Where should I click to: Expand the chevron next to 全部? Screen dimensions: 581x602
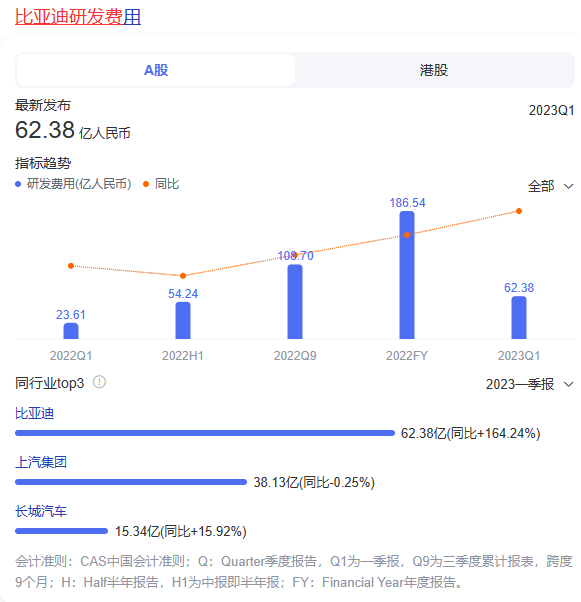[x=568, y=187]
